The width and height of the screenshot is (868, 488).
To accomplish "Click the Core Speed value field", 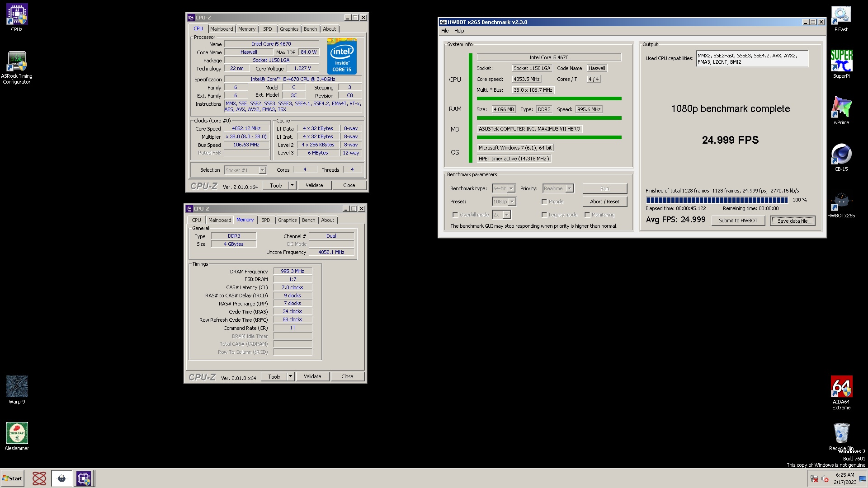I will tap(246, 129).
